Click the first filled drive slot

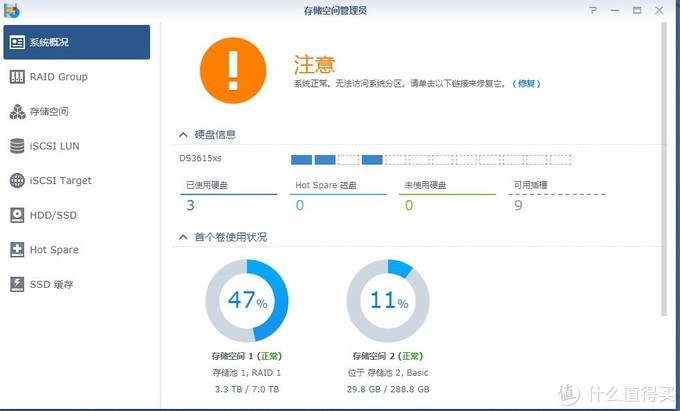[301, 160]
